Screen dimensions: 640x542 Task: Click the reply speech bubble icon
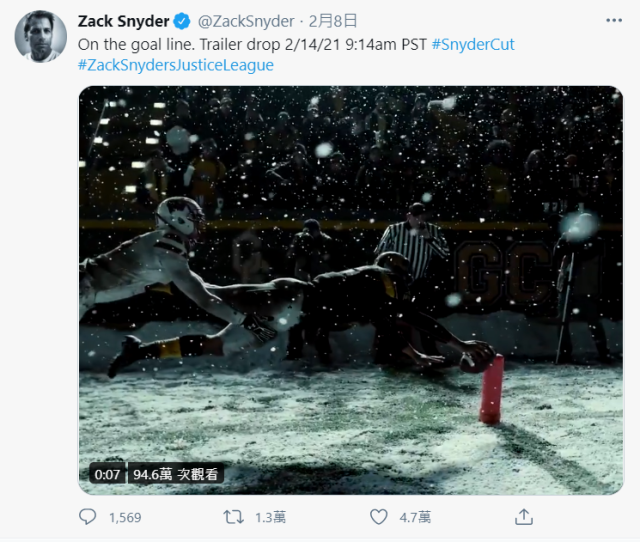click(88, 517)
